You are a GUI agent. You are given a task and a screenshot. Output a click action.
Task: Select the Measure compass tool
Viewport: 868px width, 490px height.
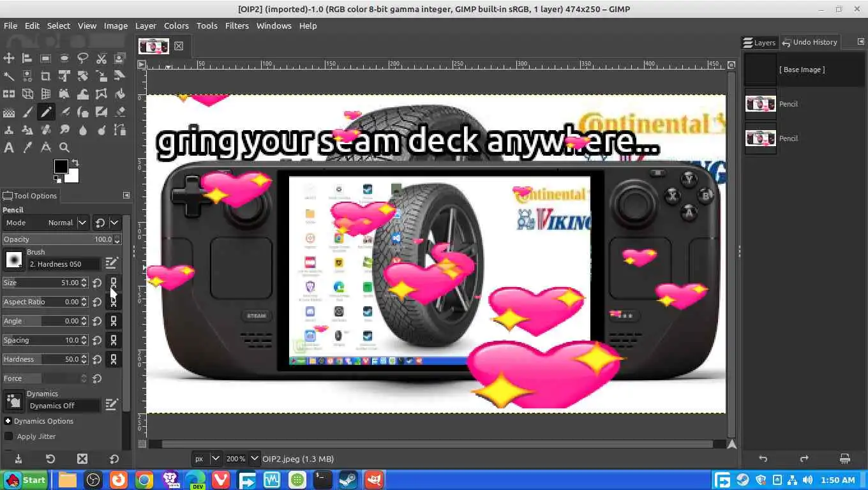tap(46, 148)
